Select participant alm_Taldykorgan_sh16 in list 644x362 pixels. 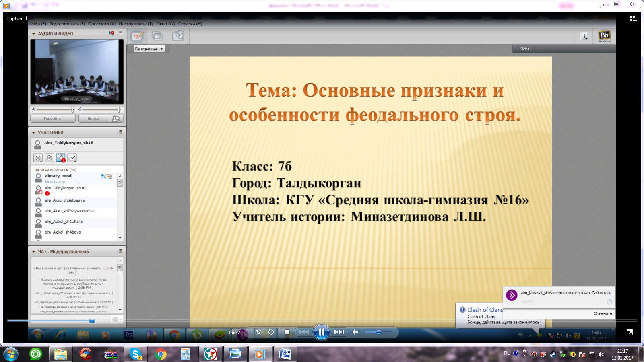click(74, 190)
